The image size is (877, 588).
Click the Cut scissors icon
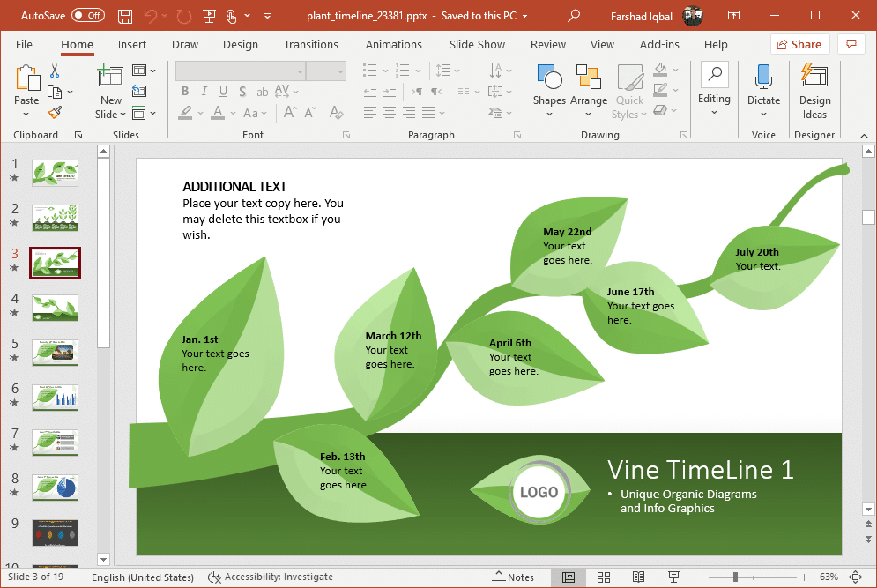point(55,71)
